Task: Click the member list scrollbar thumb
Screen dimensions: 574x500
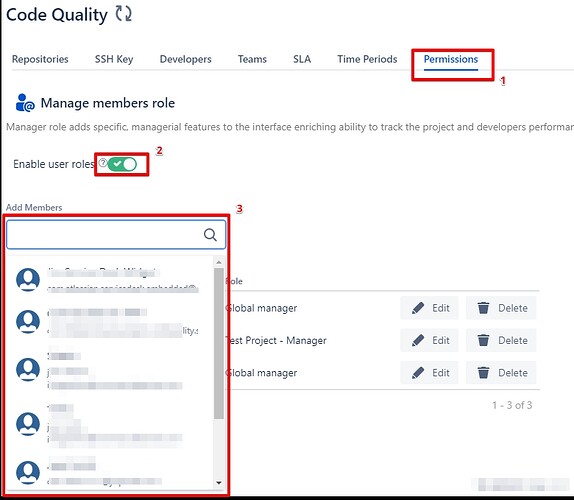Action: point(219,343)
